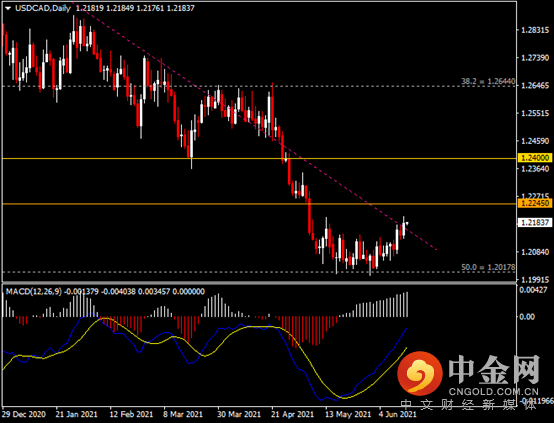
Task: Click the blue MACD line at its end
Action: tap(406, 330)
